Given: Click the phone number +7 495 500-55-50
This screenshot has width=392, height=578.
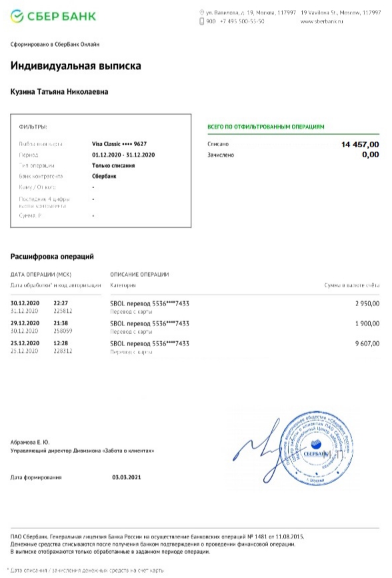Looking at the screenshot, I should click(242, 21).
